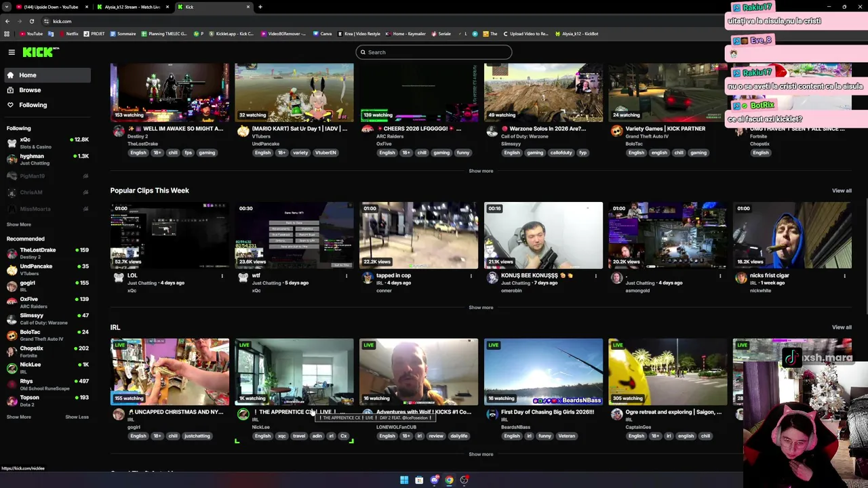Click the VtuberEN tag on Mario Kart stream

[x=325, y=152]
